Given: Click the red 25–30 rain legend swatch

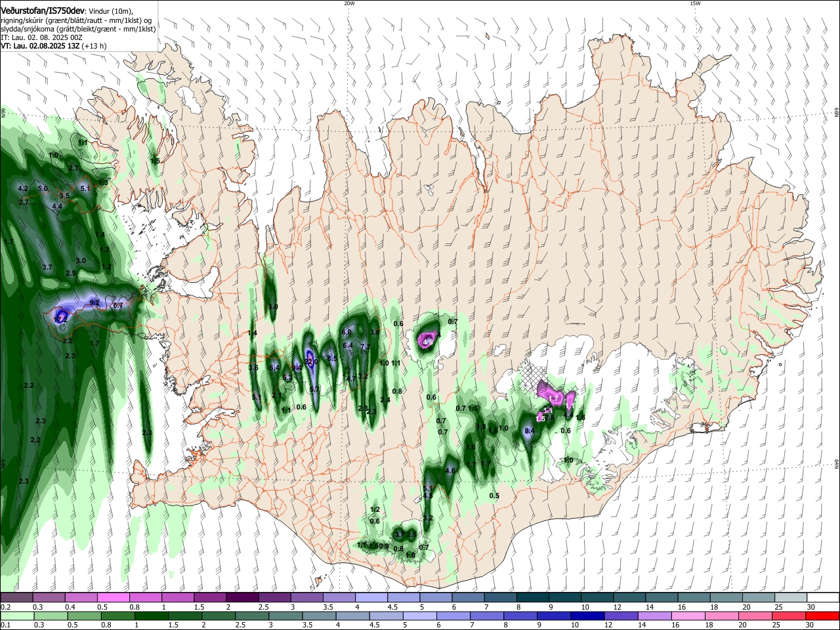Looking at the screenshot, I should click(x=789, y=616).
